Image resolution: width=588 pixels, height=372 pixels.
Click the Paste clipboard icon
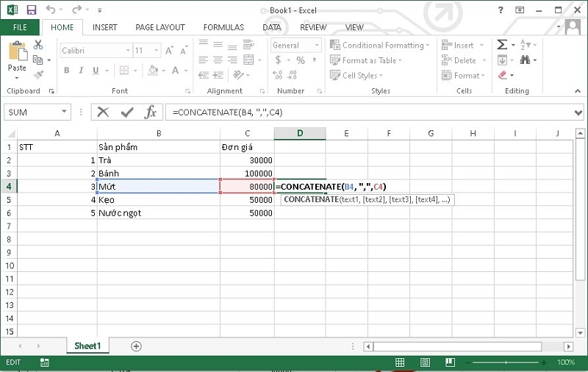(x=17, y=56)
